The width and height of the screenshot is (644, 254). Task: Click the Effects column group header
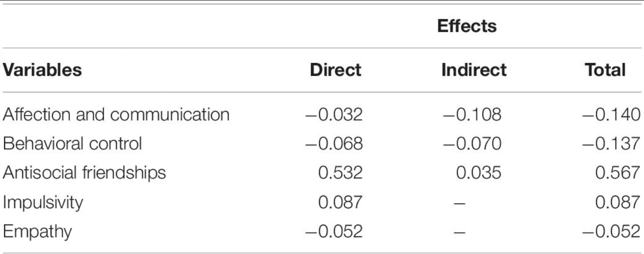click(467, 27)
